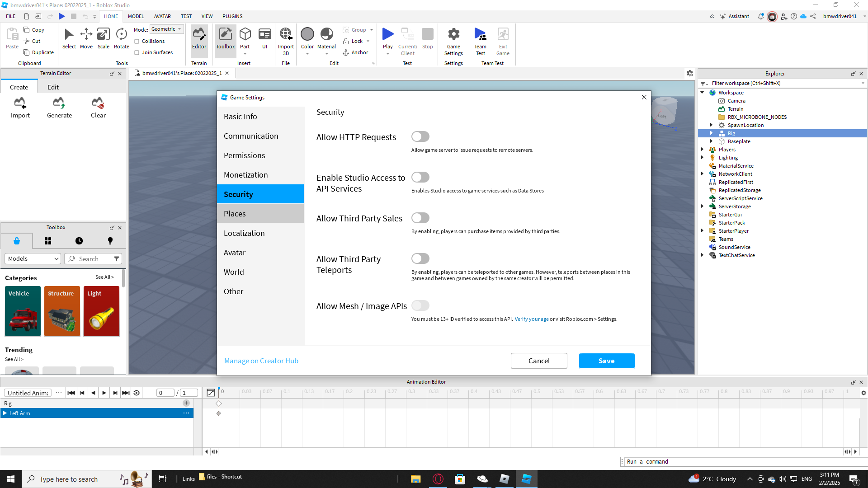Image resolution: width=868 pixels, height=488 pixels.
Task: Open the Models category dropdown
Action: (x=33, y=258)
